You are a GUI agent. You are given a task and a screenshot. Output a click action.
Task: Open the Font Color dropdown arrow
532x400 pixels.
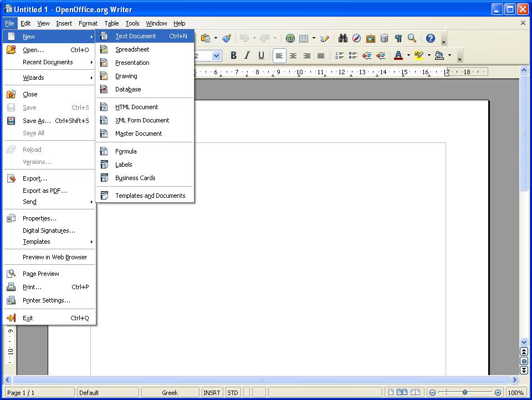coord(408,55)
